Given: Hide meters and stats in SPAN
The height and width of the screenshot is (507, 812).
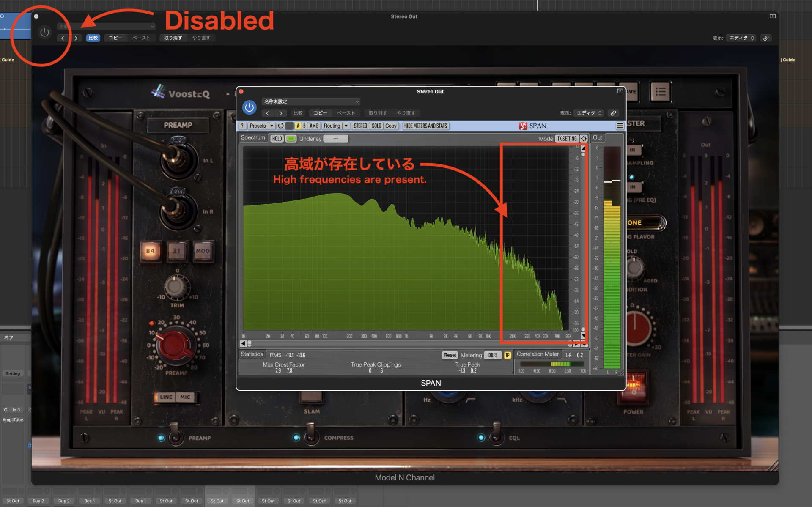Looking at the screenshot, I should pyautogui.click(x=425, y=126).
